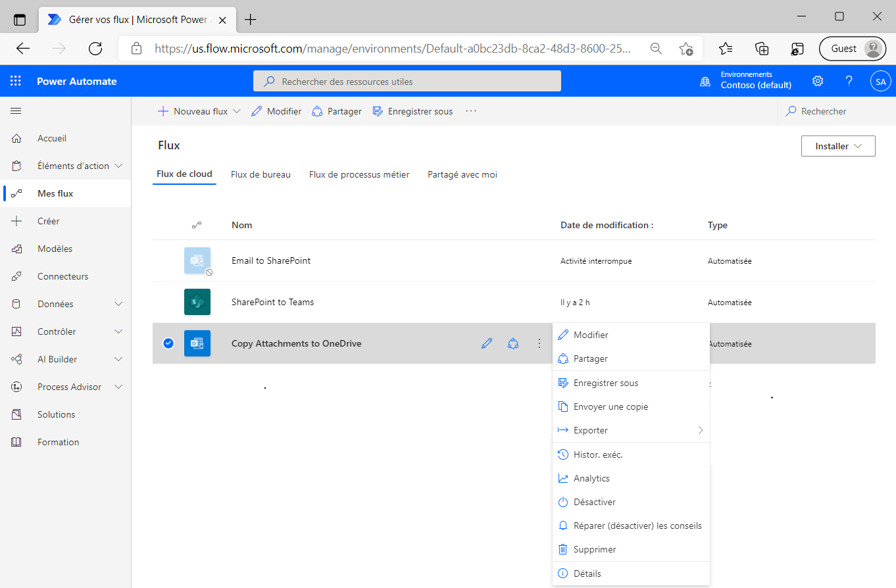
Task: Click the browser address bar URL
Action: (393, 49)
